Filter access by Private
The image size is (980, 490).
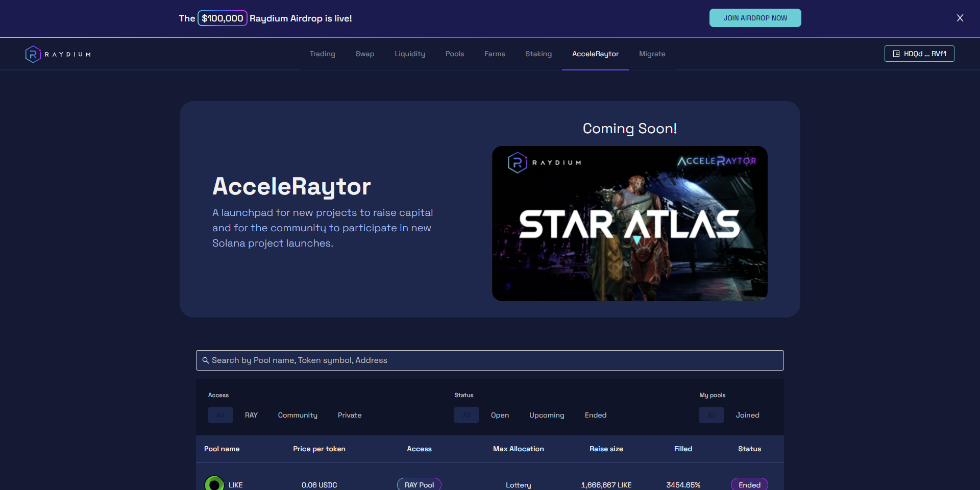(350, 415)
